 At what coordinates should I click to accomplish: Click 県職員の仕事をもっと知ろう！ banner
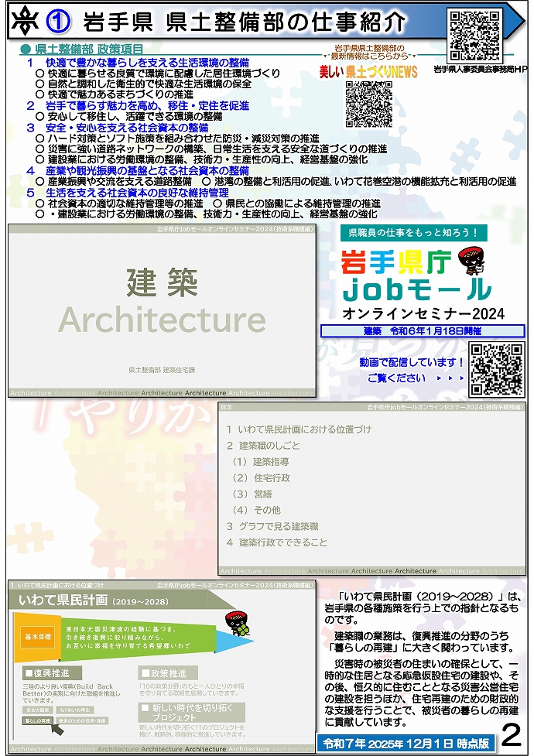coord(413,233)
